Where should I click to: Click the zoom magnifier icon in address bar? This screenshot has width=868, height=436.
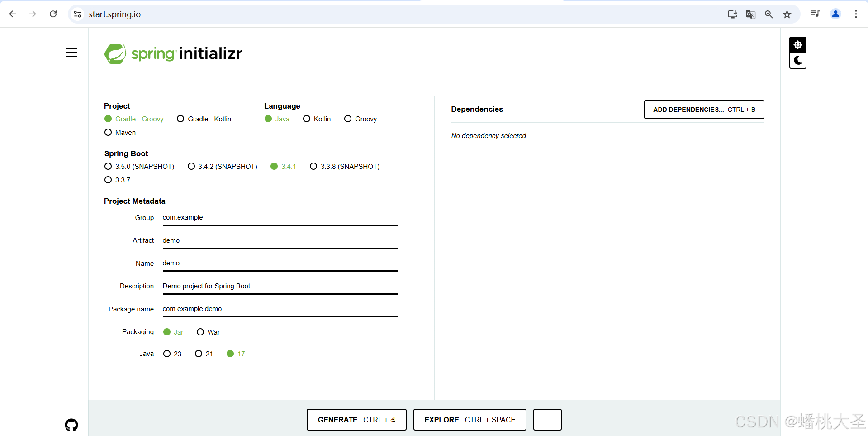point(769,14)
